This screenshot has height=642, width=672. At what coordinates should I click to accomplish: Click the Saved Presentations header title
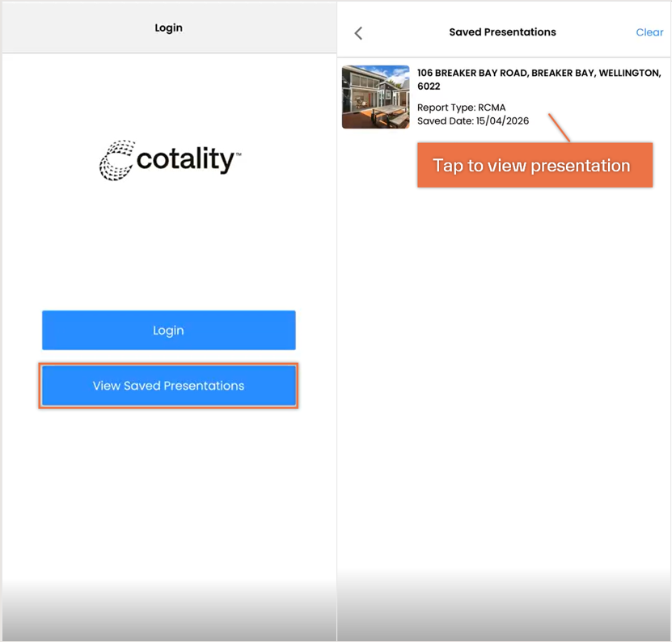point(502,32)
